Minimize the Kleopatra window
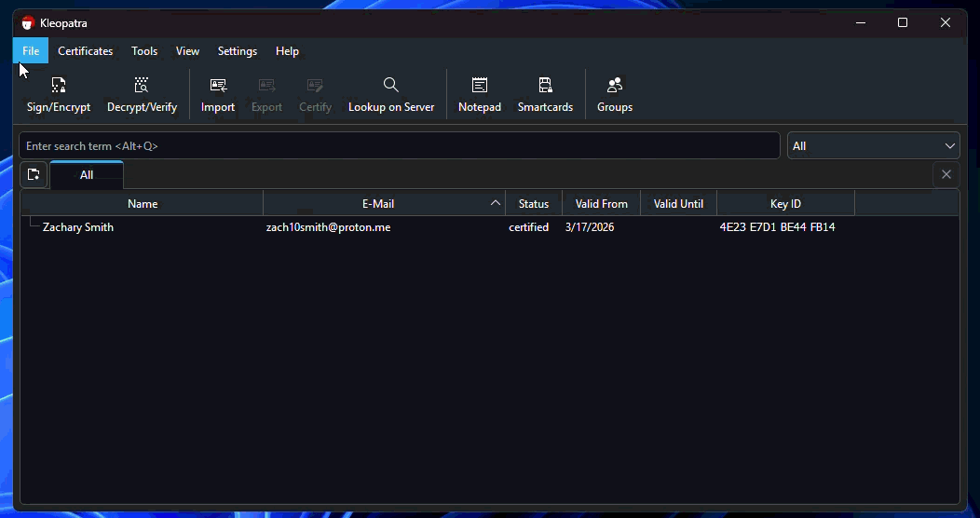Screen dimensions: 980x518 point(861,23)
